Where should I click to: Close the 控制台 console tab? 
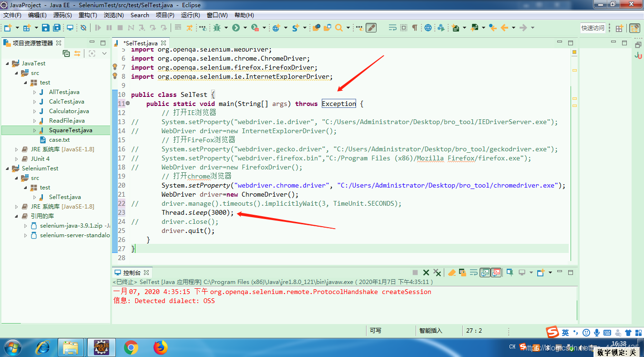(147, 273)
